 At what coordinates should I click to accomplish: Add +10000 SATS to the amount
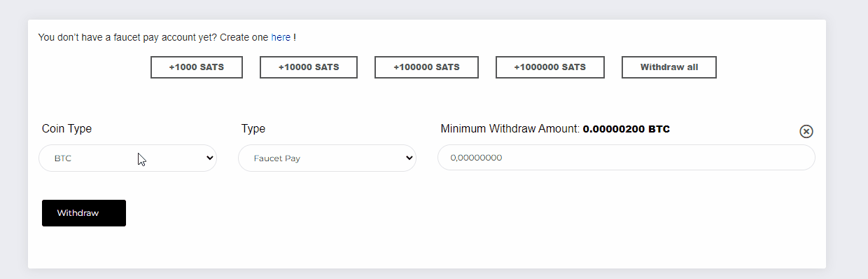point(309,67)
